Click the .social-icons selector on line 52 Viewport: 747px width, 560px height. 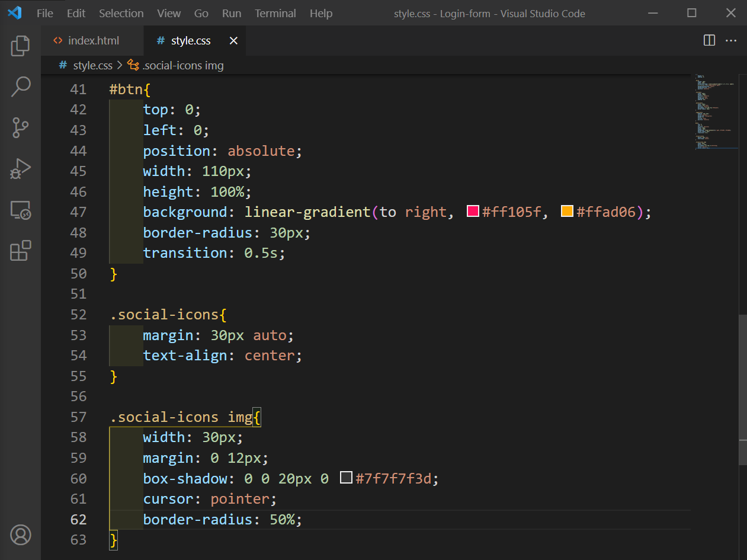(164, 314)
